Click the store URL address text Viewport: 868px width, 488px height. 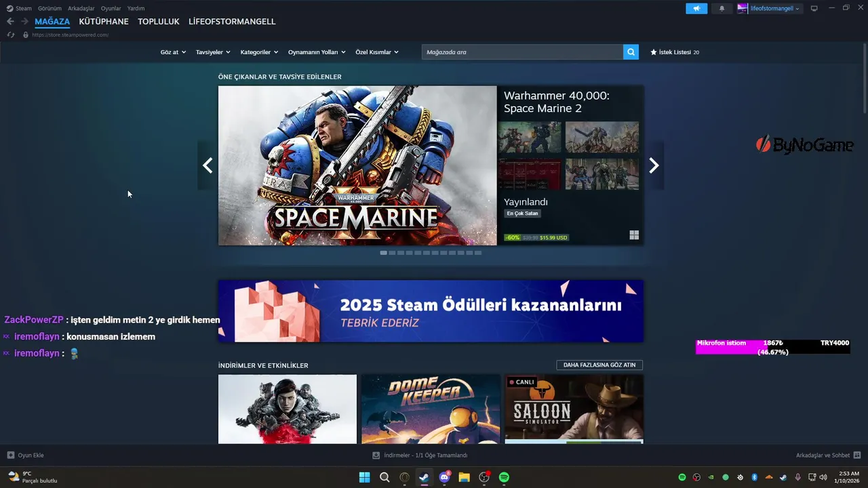[70, 35]
